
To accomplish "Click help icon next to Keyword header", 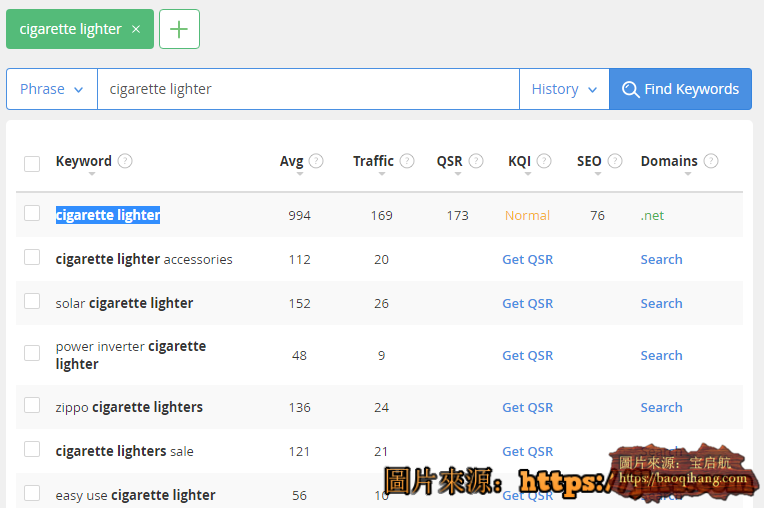I will pos(125,161).
